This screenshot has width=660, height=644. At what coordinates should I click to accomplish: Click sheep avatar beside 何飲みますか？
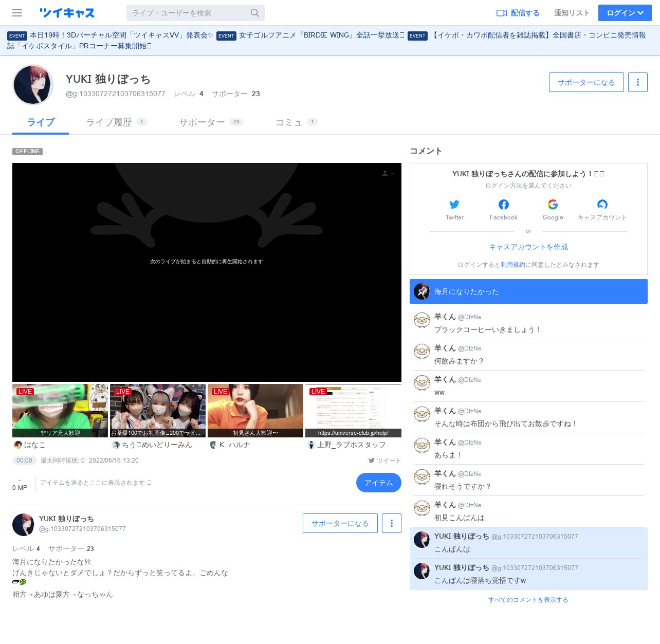[x=422, y=352]
